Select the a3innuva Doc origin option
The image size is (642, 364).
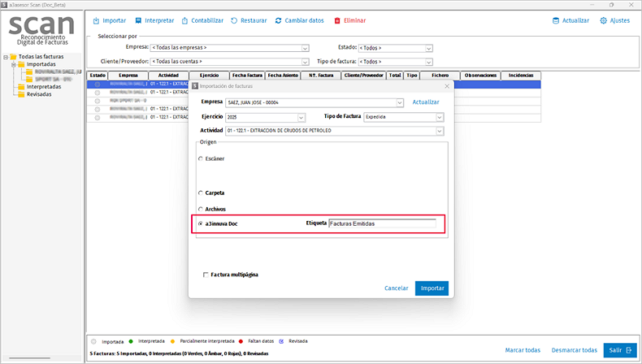(201, 223)
